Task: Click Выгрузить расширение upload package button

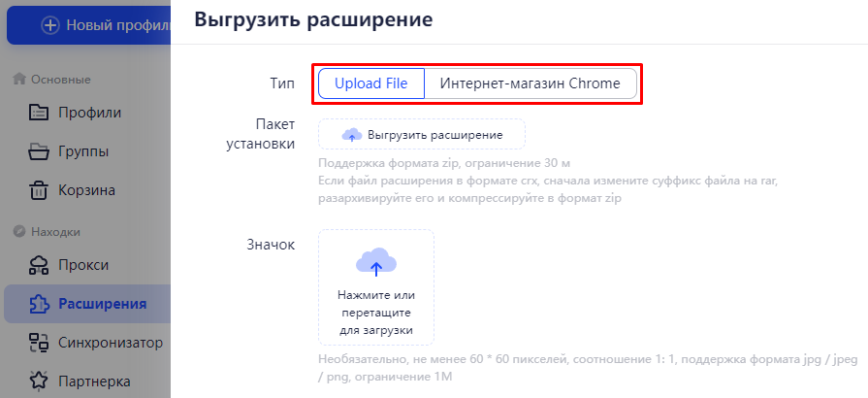Action: pos(422,134)
